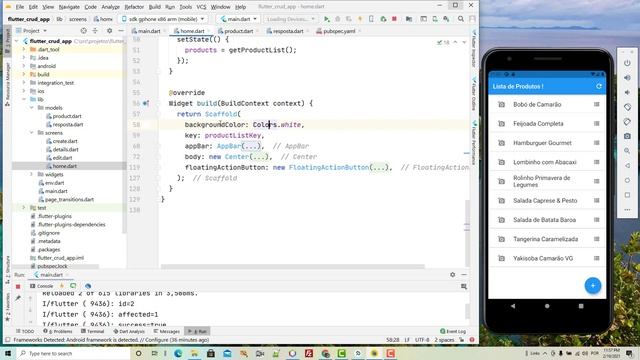Trigger Flutter hot reload lightning icon in toolbar
The width and height of the screenshot is (640, 360).
coord(360,19)
